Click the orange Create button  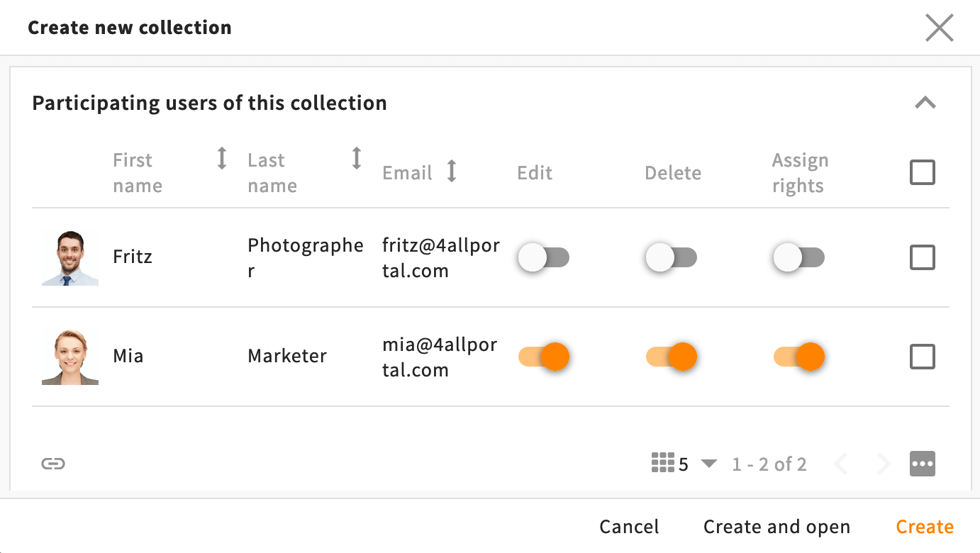(x=925, y=526)
